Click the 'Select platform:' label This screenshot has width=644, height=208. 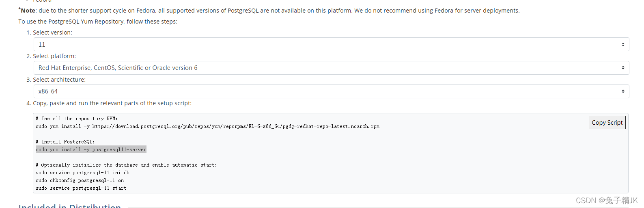pyautogui.click(x=54, y=56)
